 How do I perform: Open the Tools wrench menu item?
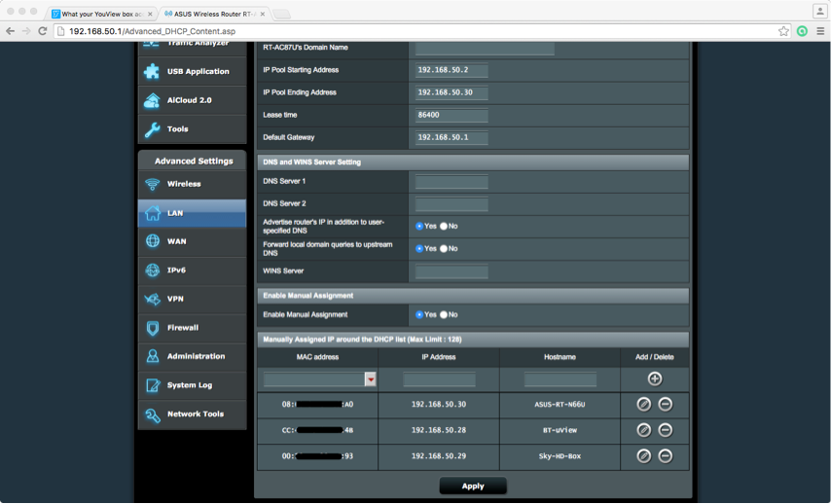[192, 128]
